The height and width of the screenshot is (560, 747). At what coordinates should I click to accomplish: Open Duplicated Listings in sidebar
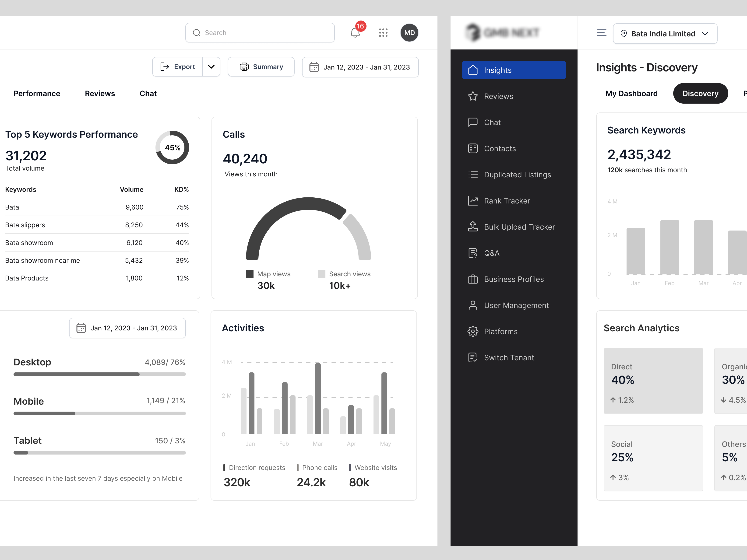(517, 175)
